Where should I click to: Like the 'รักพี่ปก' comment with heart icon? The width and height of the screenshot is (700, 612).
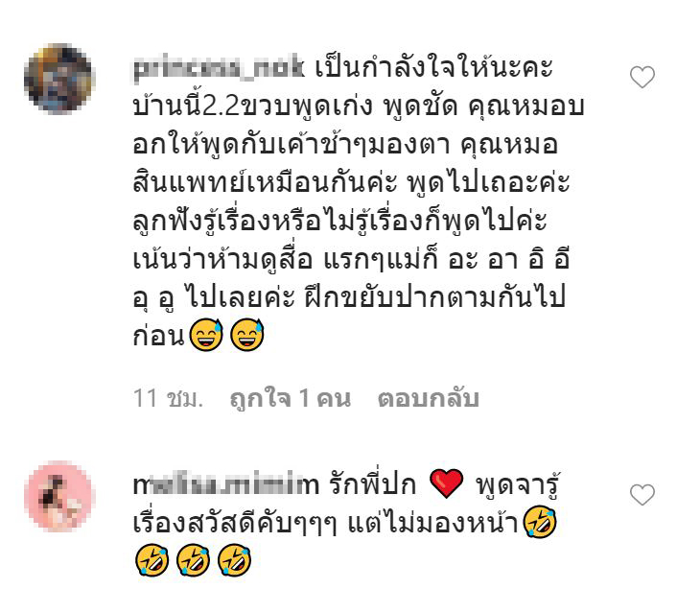[642, 495]
